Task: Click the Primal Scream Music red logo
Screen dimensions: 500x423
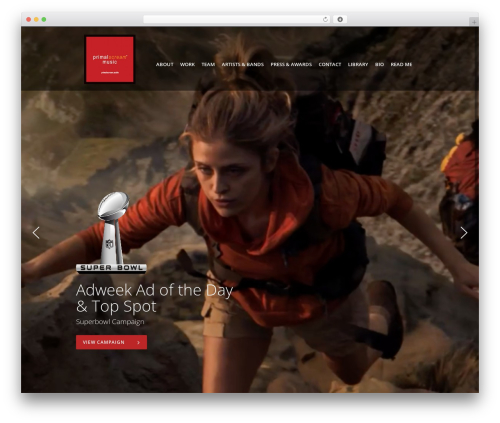Action: pyautogui.click(x=110, y=59)
